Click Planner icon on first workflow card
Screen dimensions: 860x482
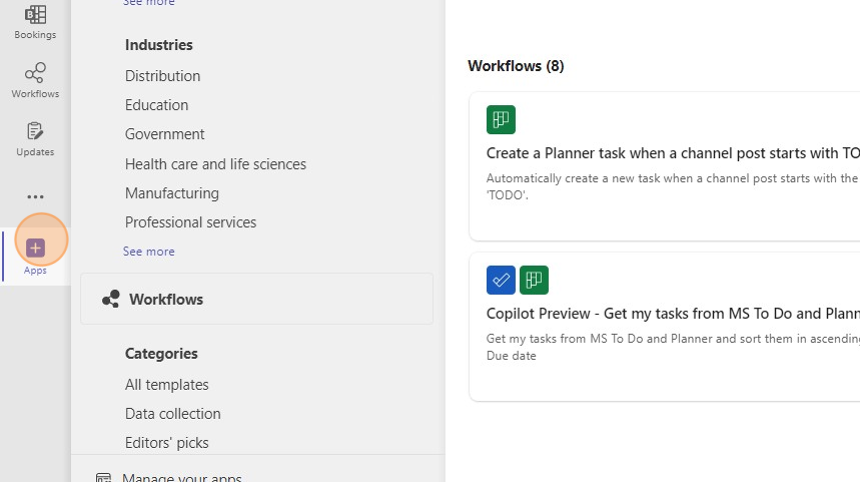pyautogui.click(x=501, y=120)
